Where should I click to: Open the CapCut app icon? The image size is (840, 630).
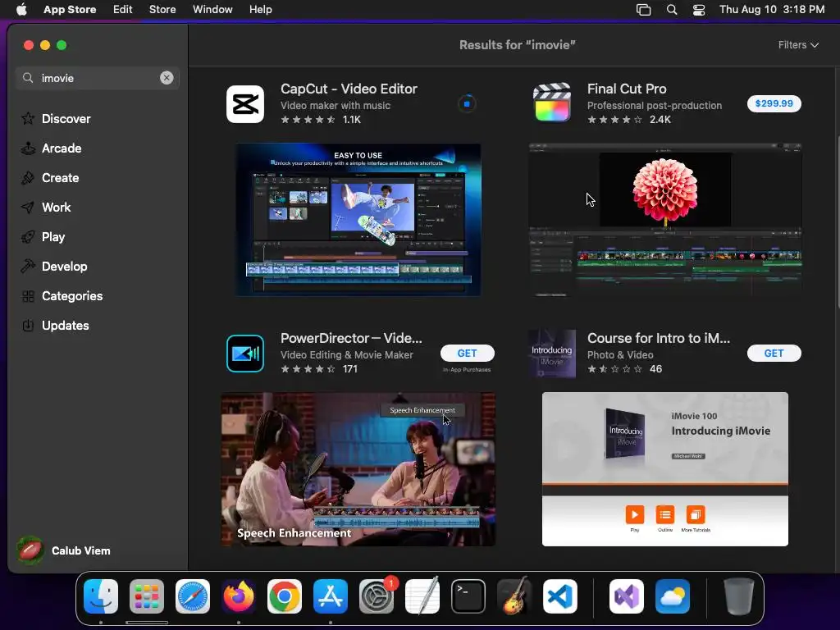[245, 104]
